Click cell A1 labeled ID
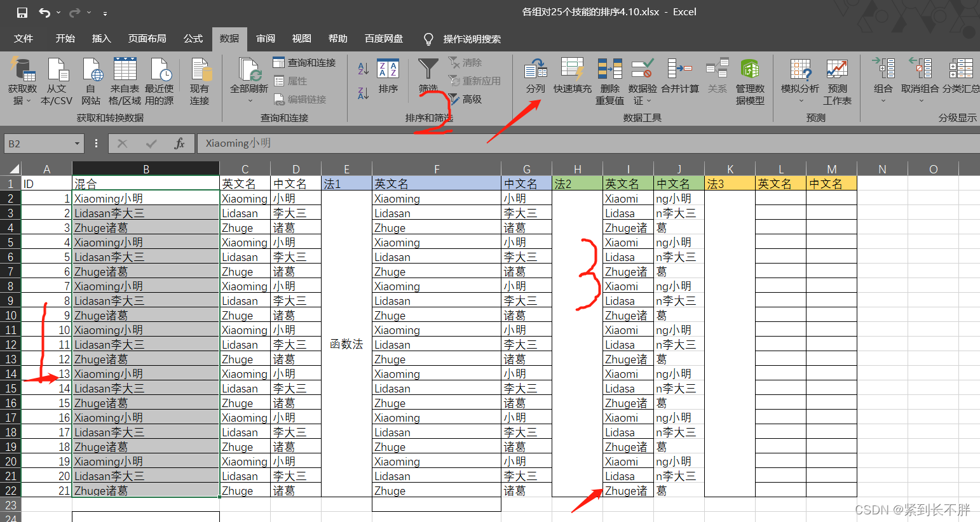 click(46, 184)
